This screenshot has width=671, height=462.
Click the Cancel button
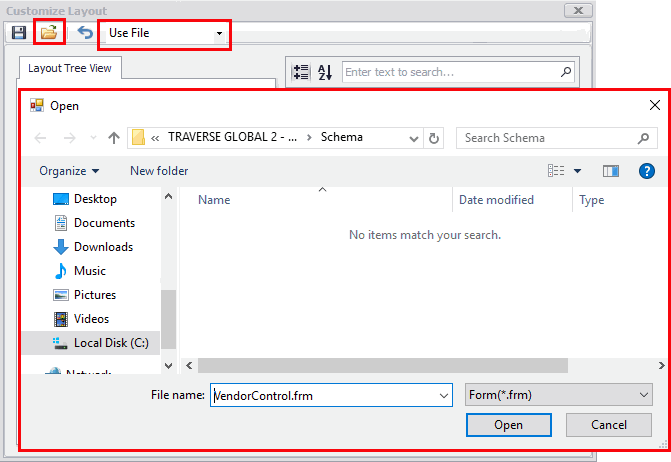pyautogui.click(x=608, y=425)
